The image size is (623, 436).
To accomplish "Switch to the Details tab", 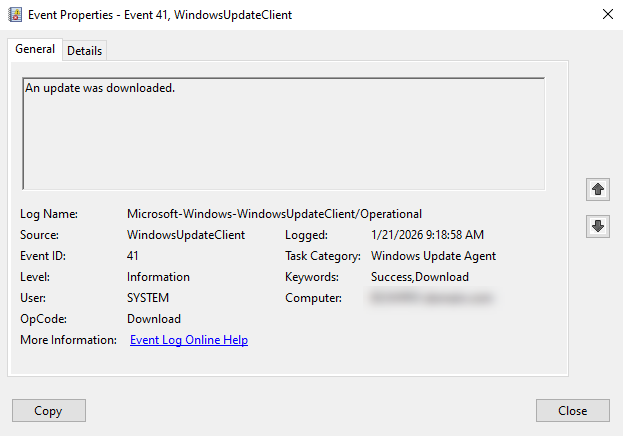I will coord(85,51).
